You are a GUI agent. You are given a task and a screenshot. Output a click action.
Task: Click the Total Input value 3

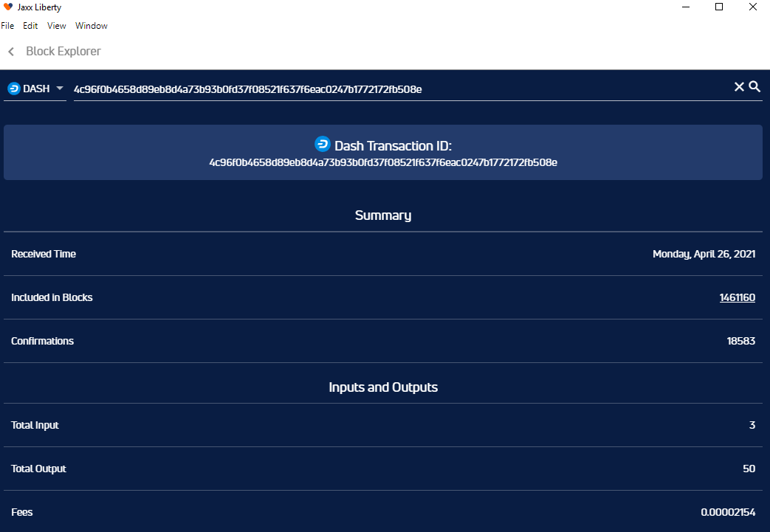(x=752, y=425)
